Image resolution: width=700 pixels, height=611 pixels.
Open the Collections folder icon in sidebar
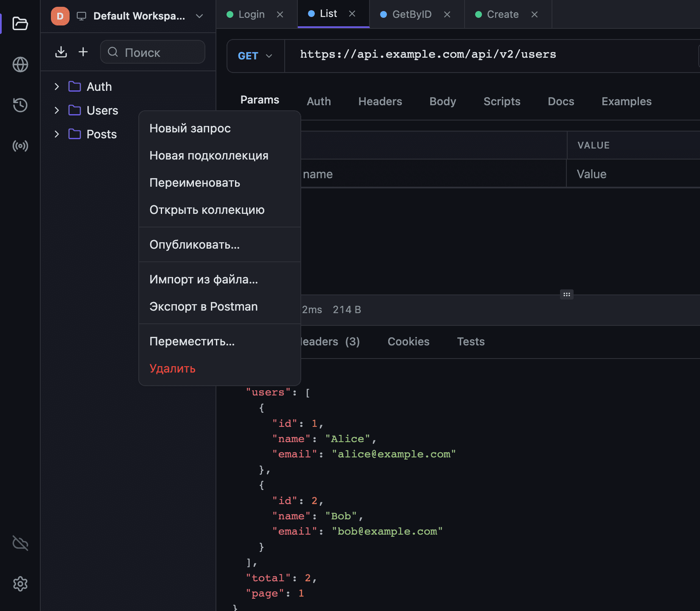(20, 23)
